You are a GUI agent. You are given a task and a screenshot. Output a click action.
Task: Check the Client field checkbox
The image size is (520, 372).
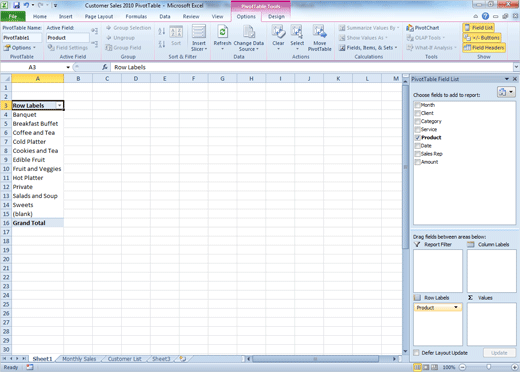point(417,113)
